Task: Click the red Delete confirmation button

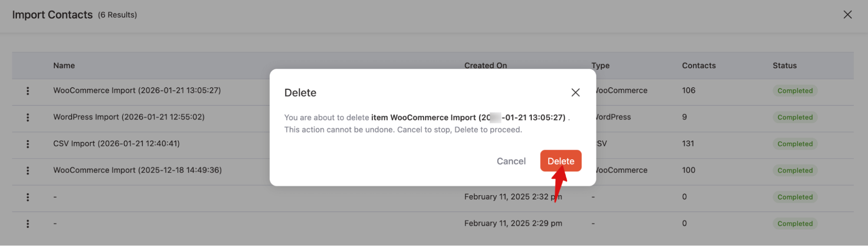Action: tap(560, 161)
